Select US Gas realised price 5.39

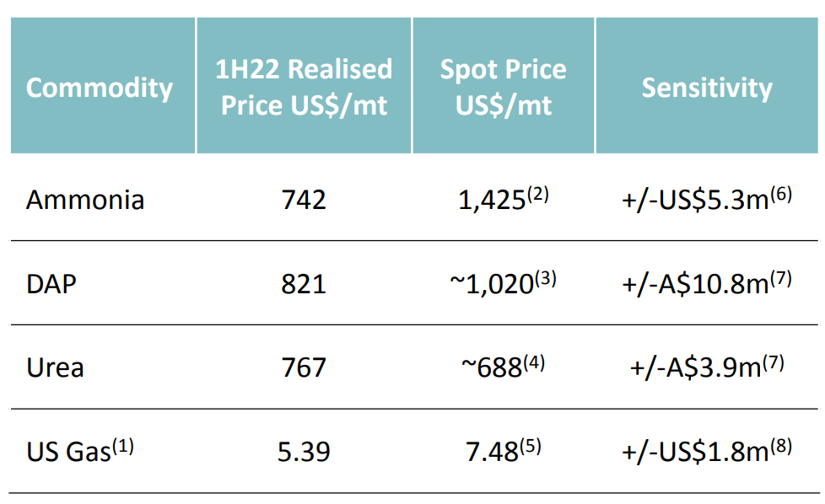304,452
